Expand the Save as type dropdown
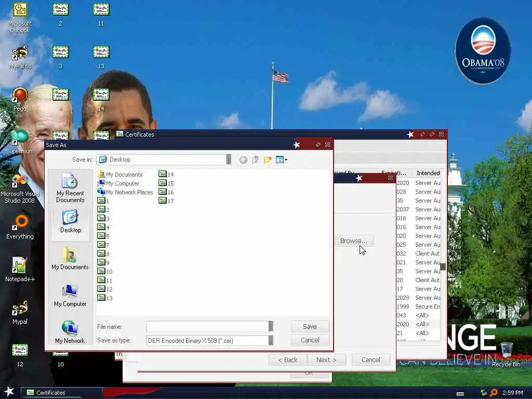 pyautogui.click(x=271, y=340)
